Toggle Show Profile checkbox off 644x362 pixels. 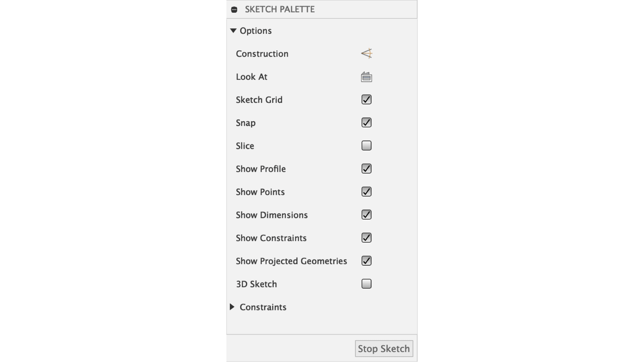[367, 169]
